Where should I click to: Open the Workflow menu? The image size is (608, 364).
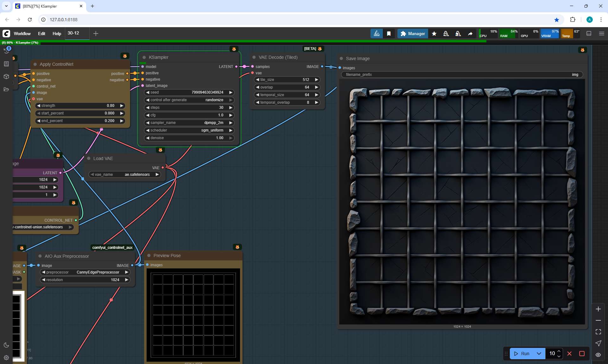pyautogui.click(x=22, y=34)
